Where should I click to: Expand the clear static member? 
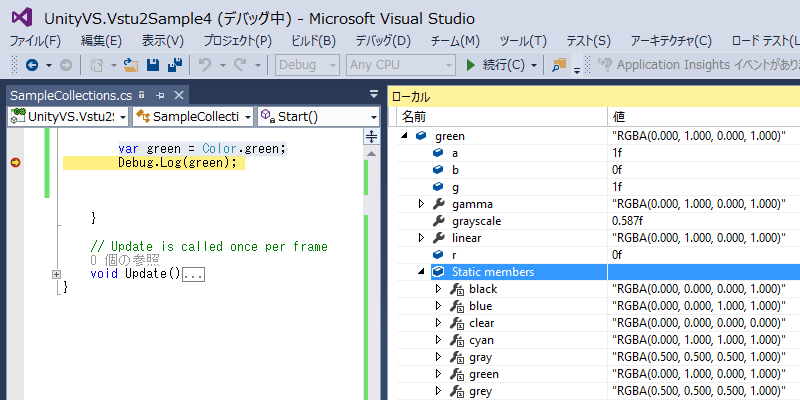point(438,323)
